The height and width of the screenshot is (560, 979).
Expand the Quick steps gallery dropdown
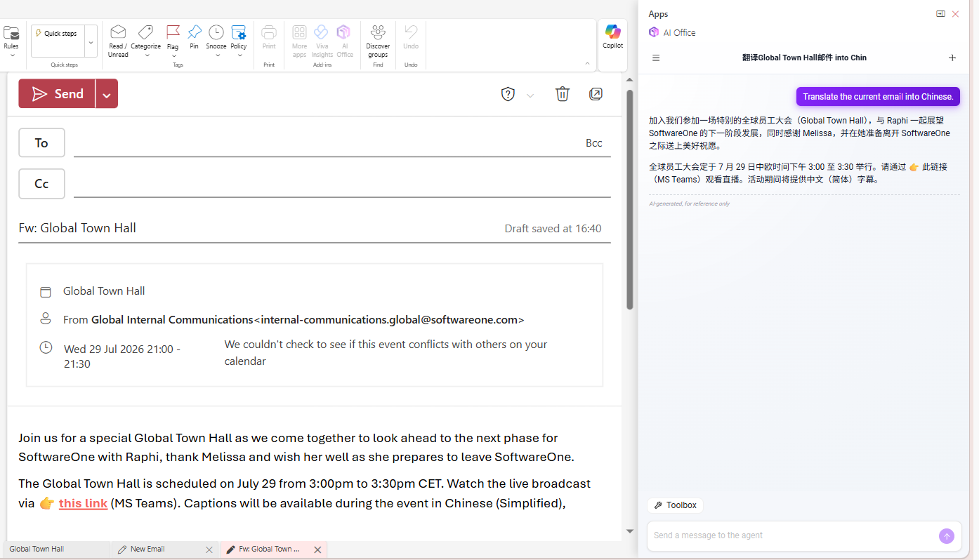tap(91, 42)
